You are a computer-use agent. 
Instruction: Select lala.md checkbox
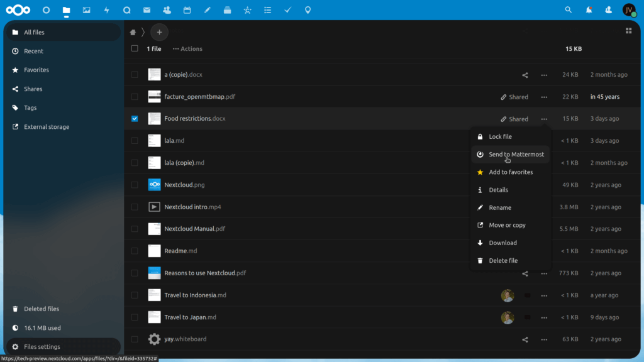(x=135, y=141)
